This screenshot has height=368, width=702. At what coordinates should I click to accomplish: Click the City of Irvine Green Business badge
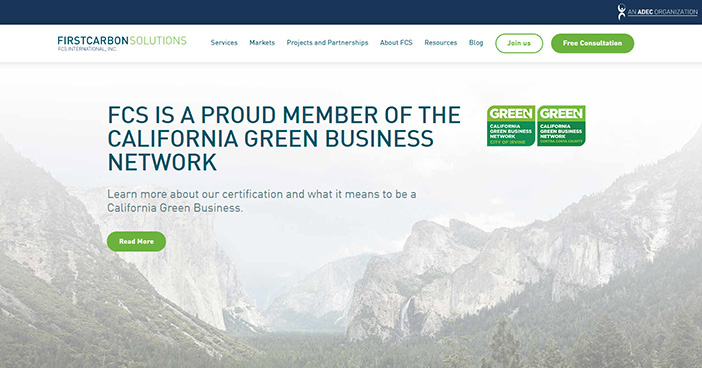(x=511, y=126)
